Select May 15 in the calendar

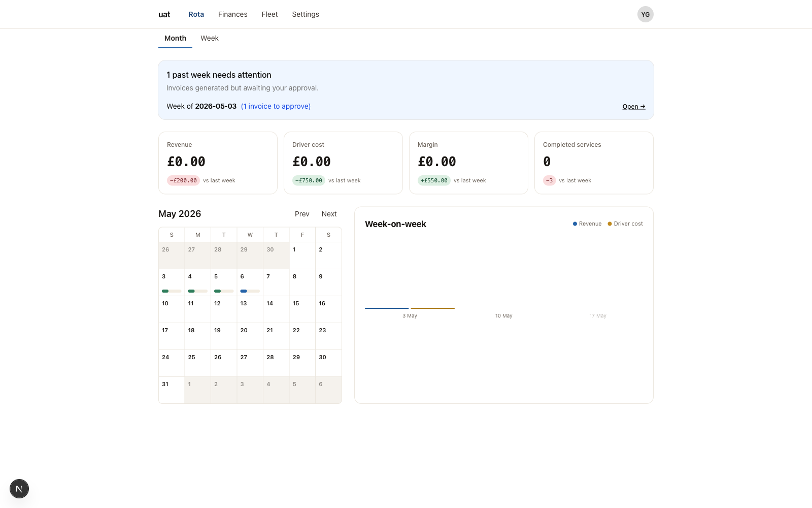tap(302, 309)
